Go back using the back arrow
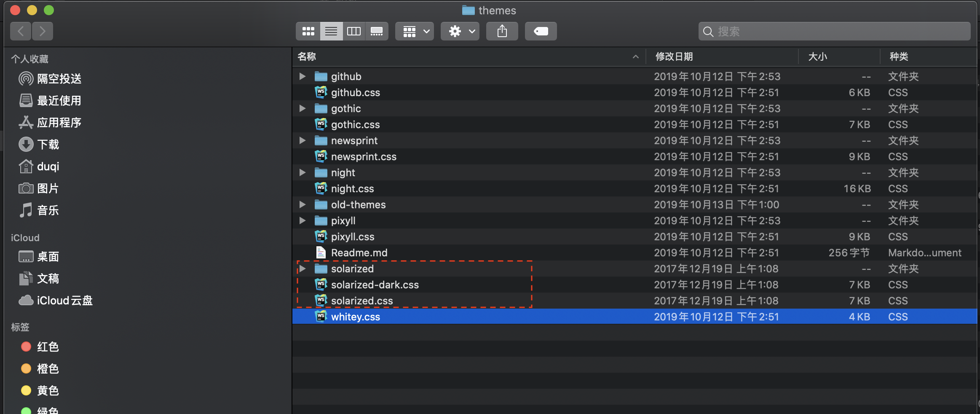The image size is (980, 414). (20, 31)
